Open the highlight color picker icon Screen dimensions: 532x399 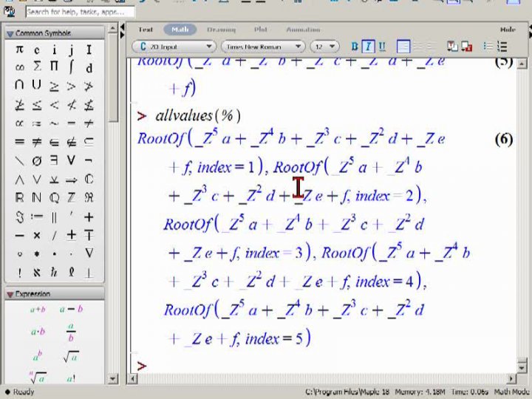467,47
